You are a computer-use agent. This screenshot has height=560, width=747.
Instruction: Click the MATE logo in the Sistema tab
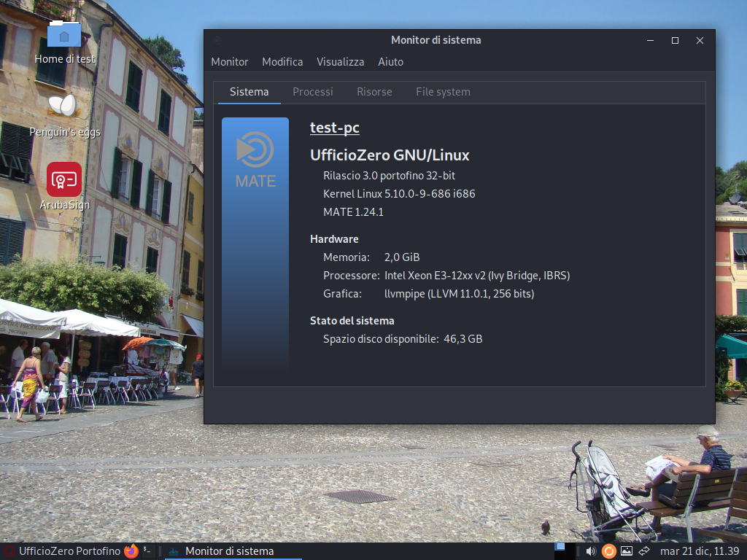[255, 160]
